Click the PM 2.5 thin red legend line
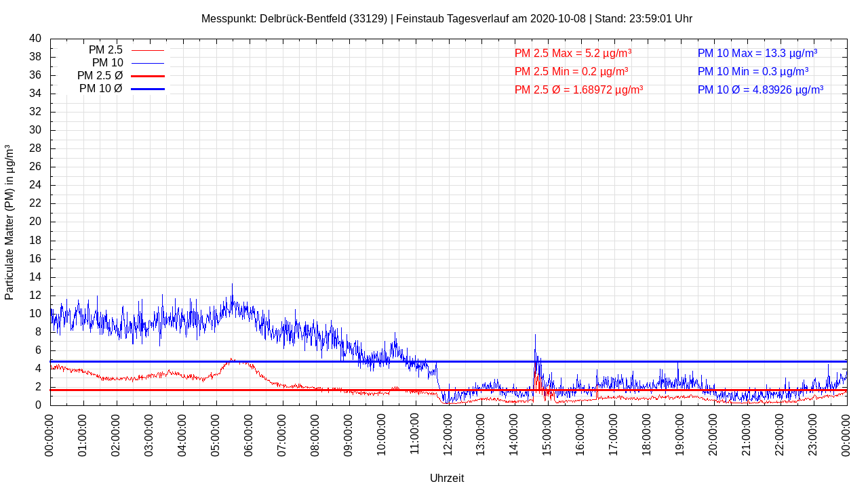Screen dimensions: 868x488 [147, 50]
